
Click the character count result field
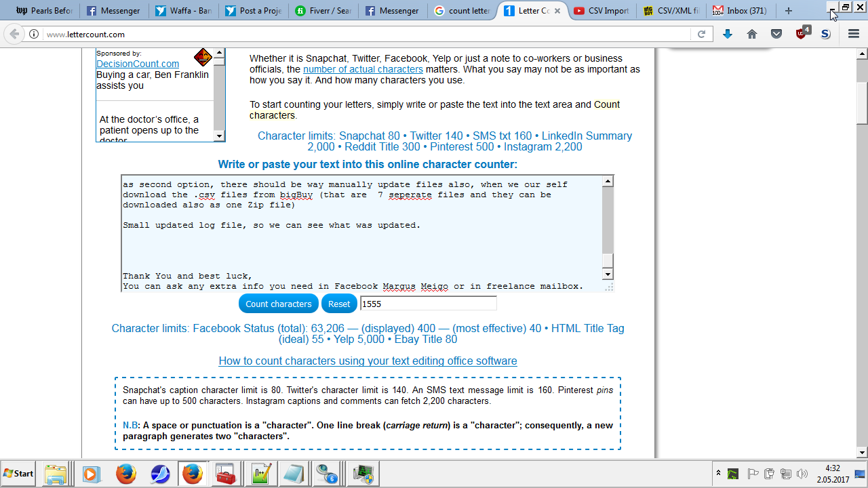click(429, 304)
